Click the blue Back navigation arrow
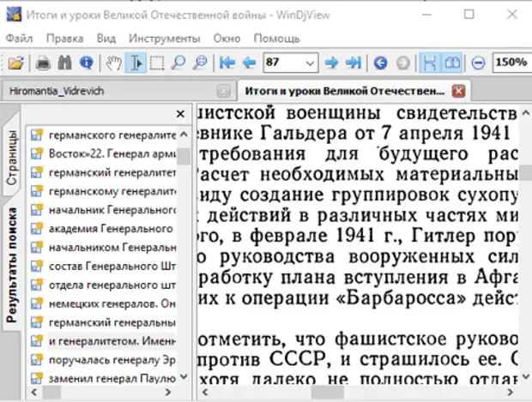Screen dimensions: 532x402 point(380,63)
